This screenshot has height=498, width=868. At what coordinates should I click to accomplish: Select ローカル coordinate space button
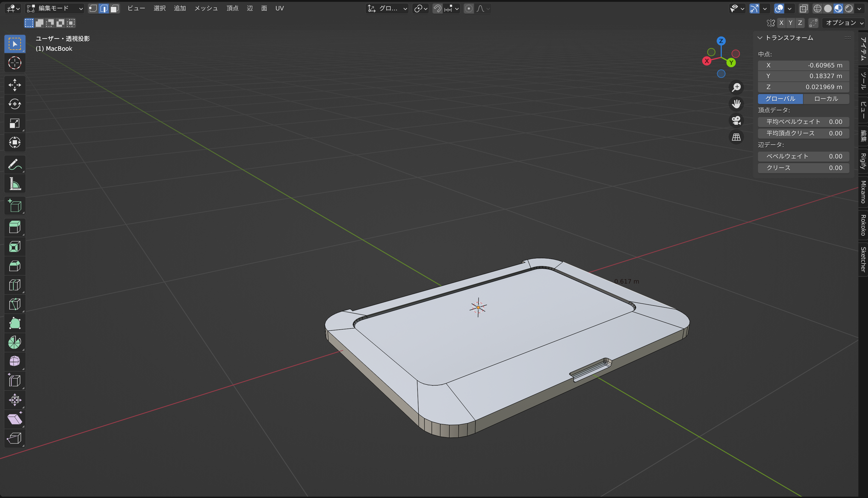(x=826, y=99)
